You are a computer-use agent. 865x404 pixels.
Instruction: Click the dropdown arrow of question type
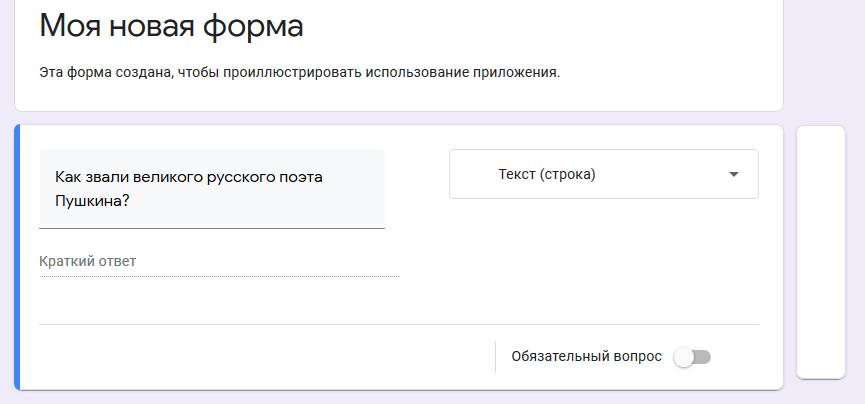734,174
